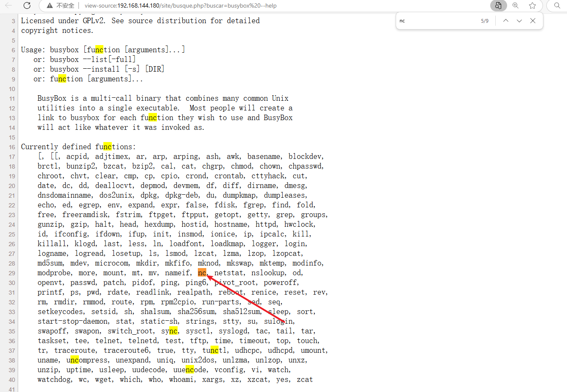Click the address bar URL field
The height and width of the screenshot is (392, 567).
181,5
